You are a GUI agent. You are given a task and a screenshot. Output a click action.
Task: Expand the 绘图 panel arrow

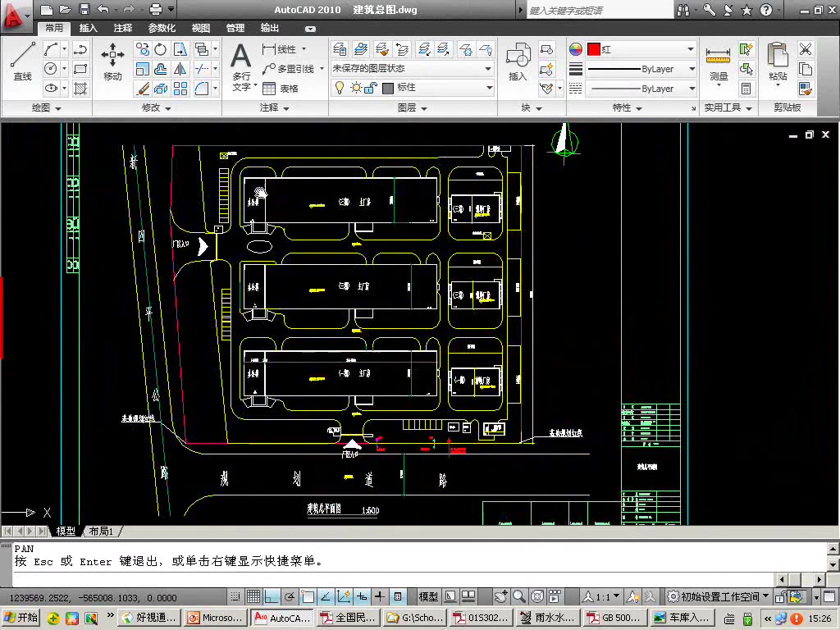click(x=58, y=108)
